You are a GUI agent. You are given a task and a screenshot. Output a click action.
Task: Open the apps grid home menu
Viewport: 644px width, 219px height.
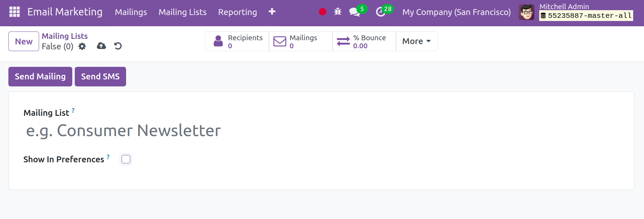(14, 12)
